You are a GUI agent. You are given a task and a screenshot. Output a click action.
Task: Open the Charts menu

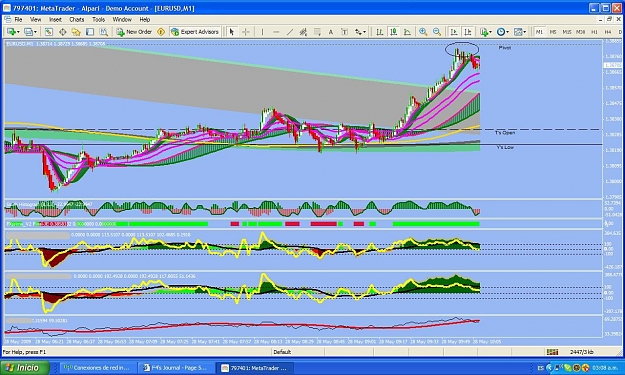click(77, 19)
